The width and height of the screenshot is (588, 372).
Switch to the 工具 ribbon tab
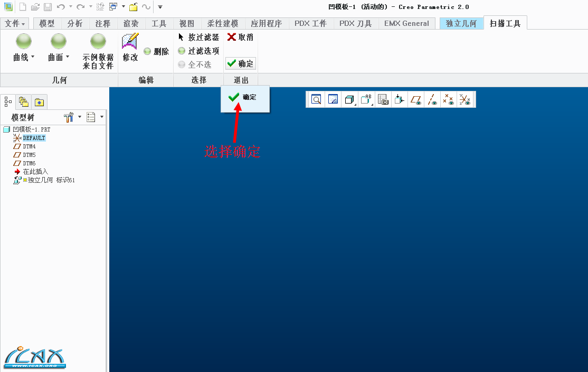point(159,24)
